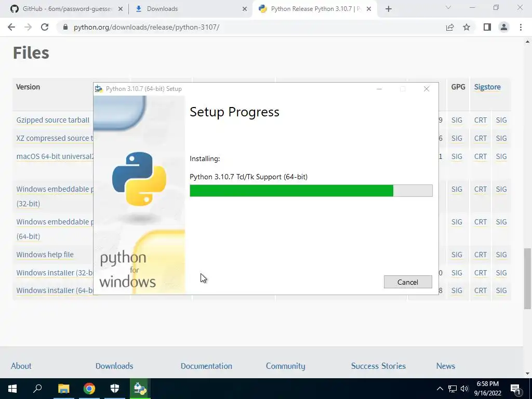This screenshot has width=532, height=399.
Task: Share this page icon in address bar
Action: point(450,27)
